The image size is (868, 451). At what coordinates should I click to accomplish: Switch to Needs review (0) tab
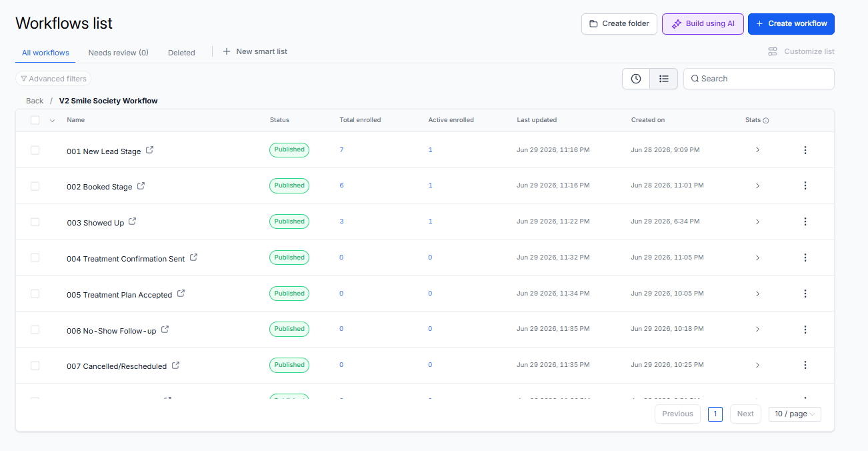(x=118, y=53)
